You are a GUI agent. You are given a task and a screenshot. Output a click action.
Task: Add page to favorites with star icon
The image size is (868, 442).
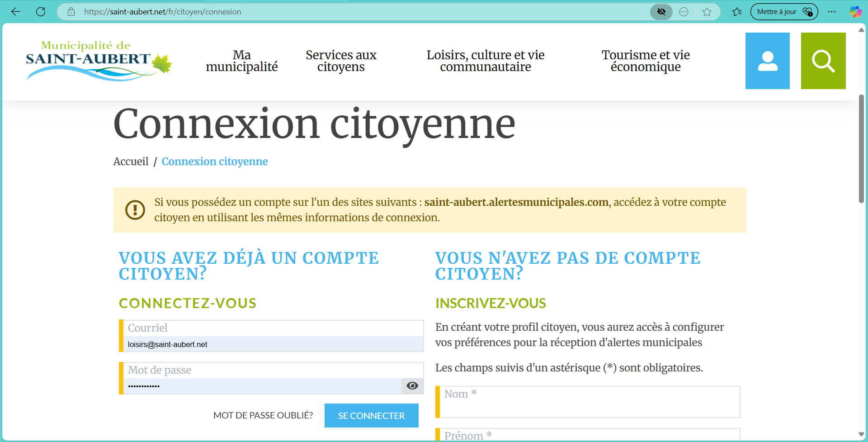point(707,12)
